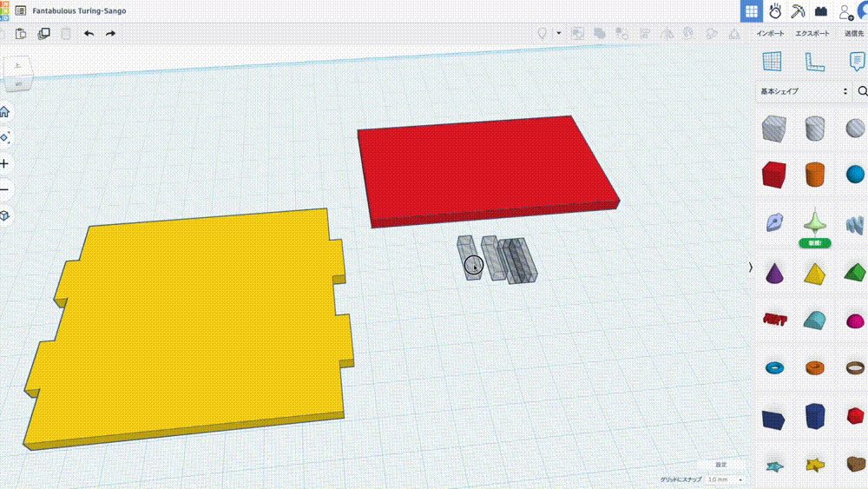The width and height of the screenshot is (868, 489).
Task: Open the snap grid 1.0 mm dropdown
Action: pos(726,479)
